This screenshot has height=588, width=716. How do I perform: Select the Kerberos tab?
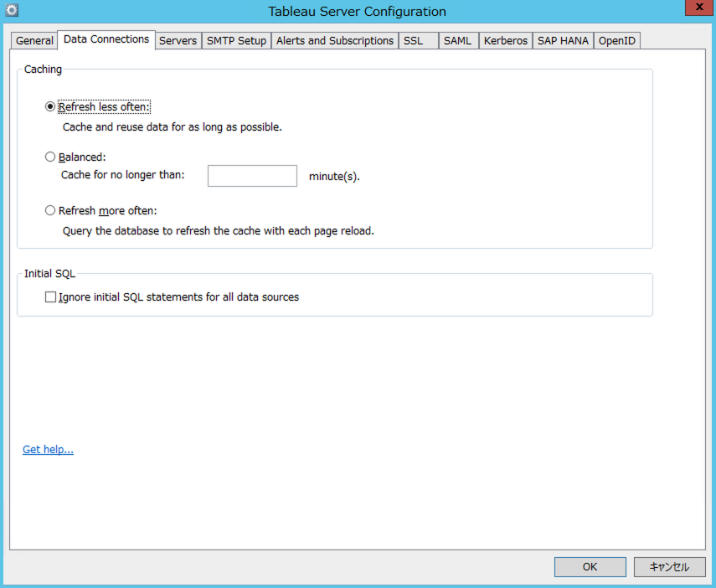click(506, 41)
